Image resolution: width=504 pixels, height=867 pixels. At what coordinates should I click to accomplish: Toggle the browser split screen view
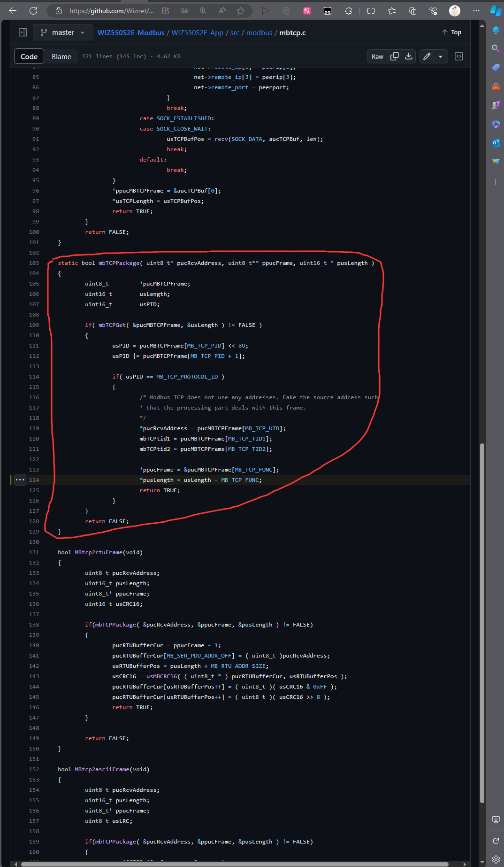click(x=371, y=11)
